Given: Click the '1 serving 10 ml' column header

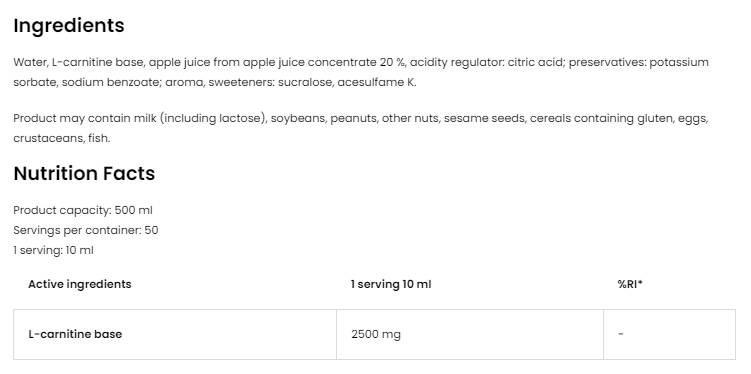Looking at the screenshot, I should click(x=391, y=284).
